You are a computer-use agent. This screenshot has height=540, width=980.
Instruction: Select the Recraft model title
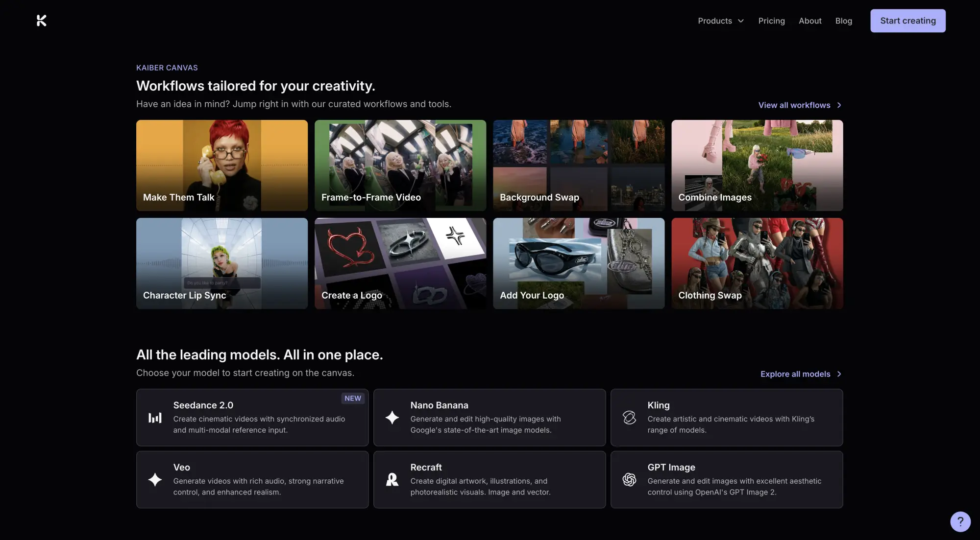point(426,468)
